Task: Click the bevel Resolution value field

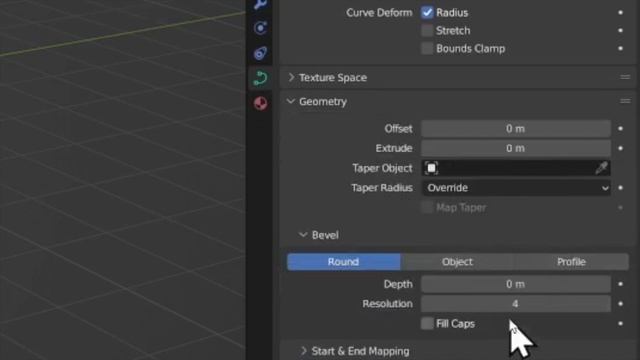Action: (x=516, y=304)
